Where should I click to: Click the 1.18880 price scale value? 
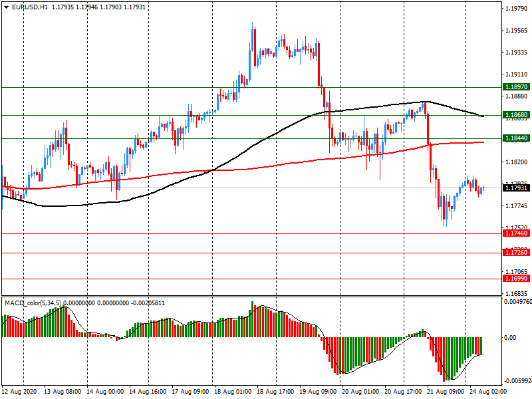(x=517, y=96)
